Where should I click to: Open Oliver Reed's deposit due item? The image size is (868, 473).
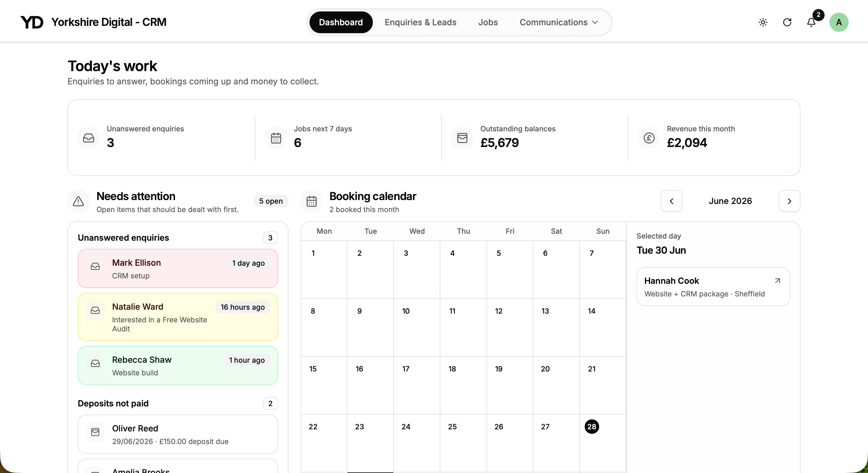pyautogui.click(x=178, y=434)
